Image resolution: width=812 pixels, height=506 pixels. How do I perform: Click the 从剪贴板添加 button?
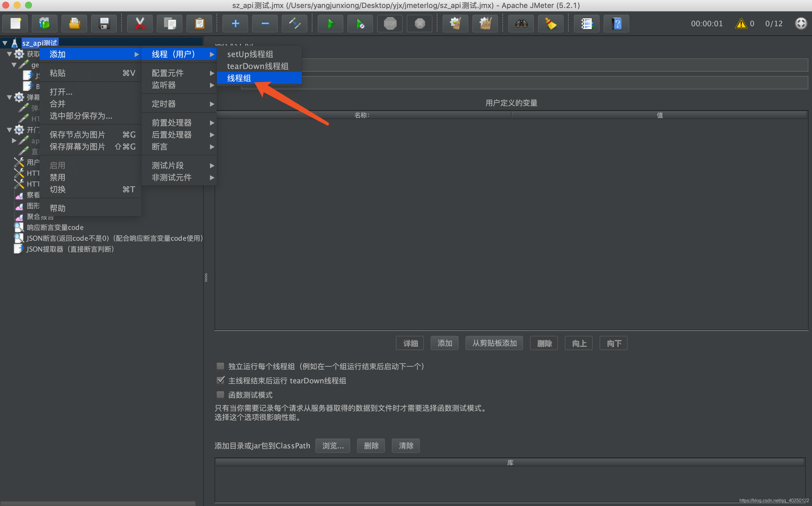point(494,343)
